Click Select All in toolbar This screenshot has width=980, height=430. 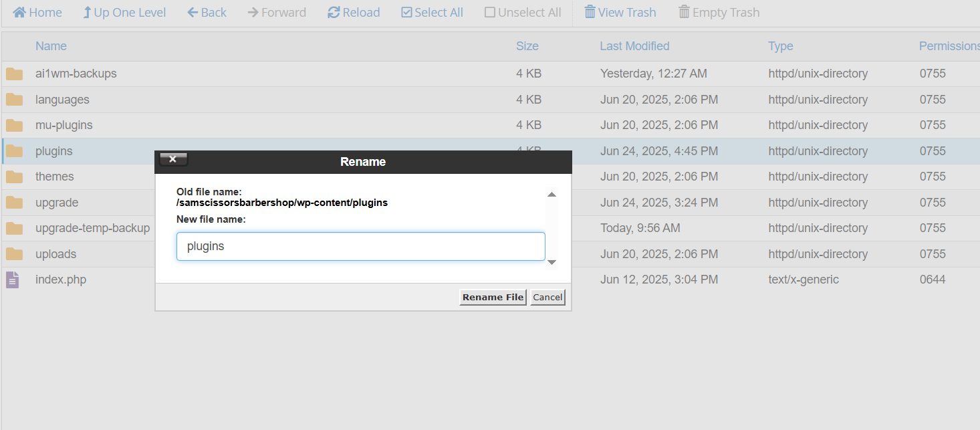pyautogui.click(x=432, y=13)
